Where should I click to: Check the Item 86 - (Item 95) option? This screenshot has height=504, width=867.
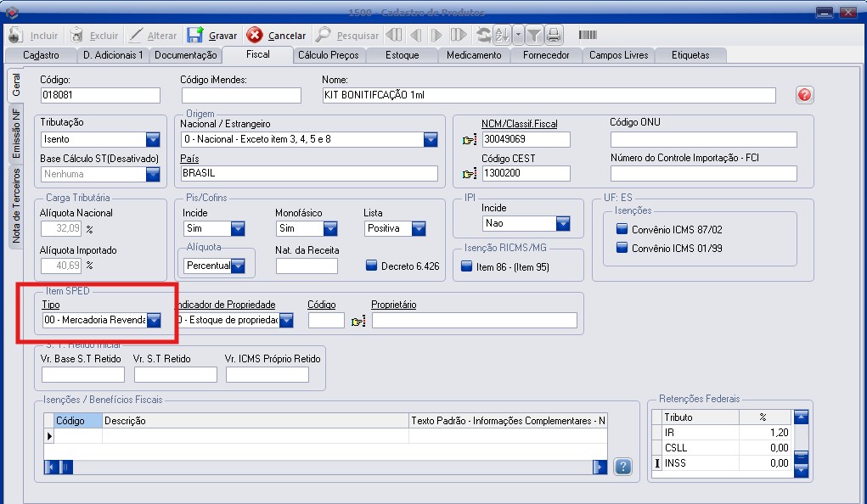[x=466, y=266]
